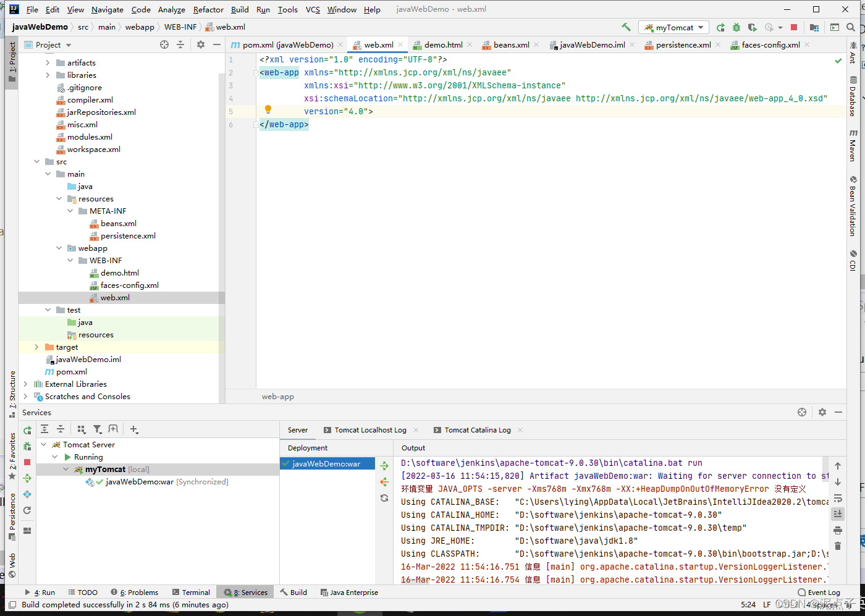Collapse the src folder in Project tree
The height and width of the screenshot is (616, 865).
tap(37, 162)
